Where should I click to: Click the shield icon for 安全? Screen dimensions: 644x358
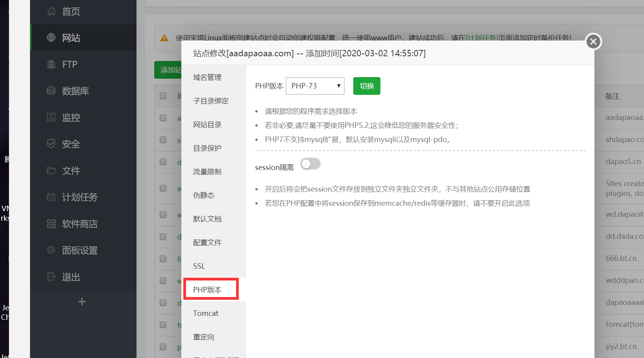51,144
